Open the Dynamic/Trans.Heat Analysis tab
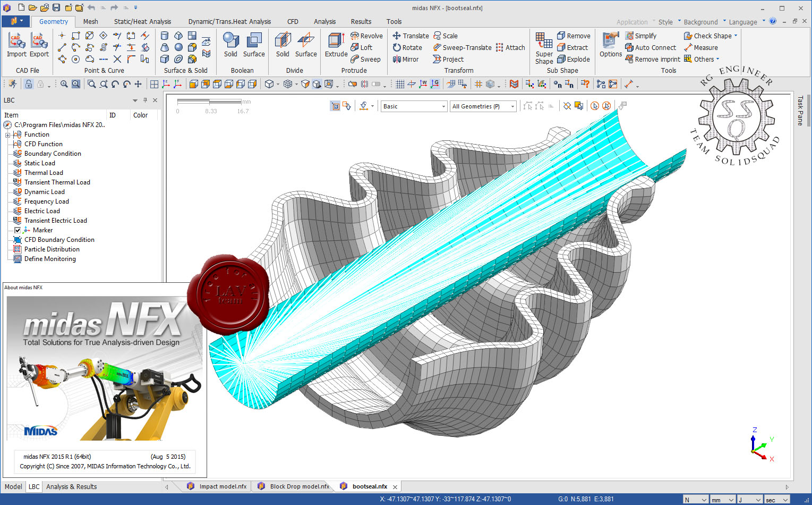 coord(229,21)
